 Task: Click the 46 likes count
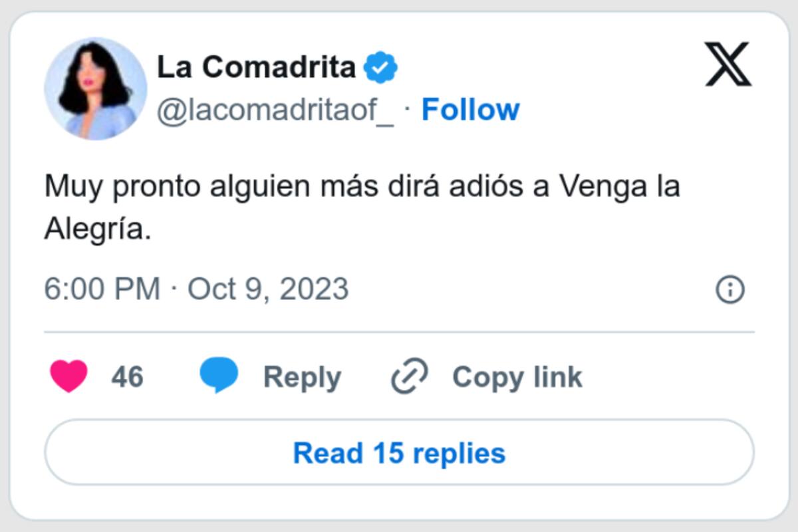(x=127, y=377)
